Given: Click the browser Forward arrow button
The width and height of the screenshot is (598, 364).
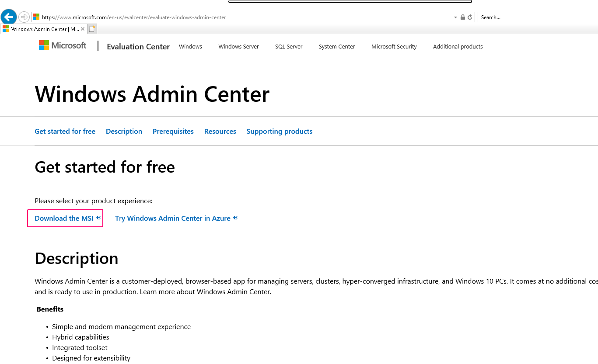Looking at the screenshot, I should pyautogui.click(x=24, y=17).
